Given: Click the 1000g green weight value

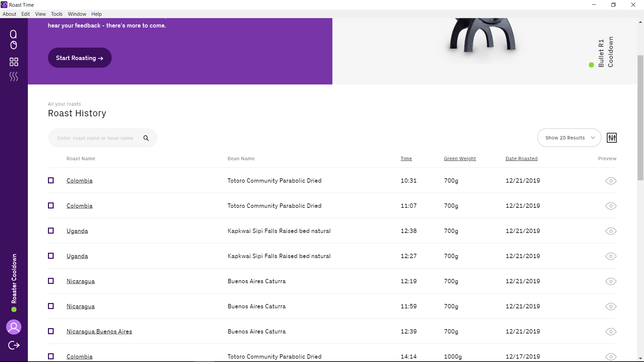Looking at the screenshot, I should click(x=453, y=357).
